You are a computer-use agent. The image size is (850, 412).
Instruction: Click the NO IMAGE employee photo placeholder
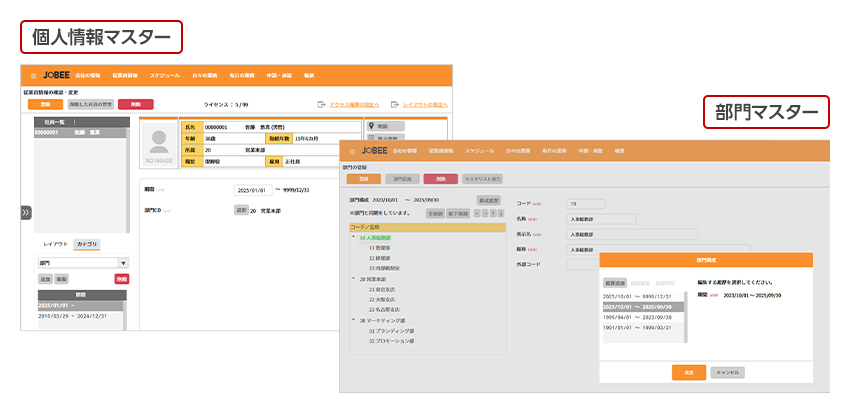tap(157, 144)
